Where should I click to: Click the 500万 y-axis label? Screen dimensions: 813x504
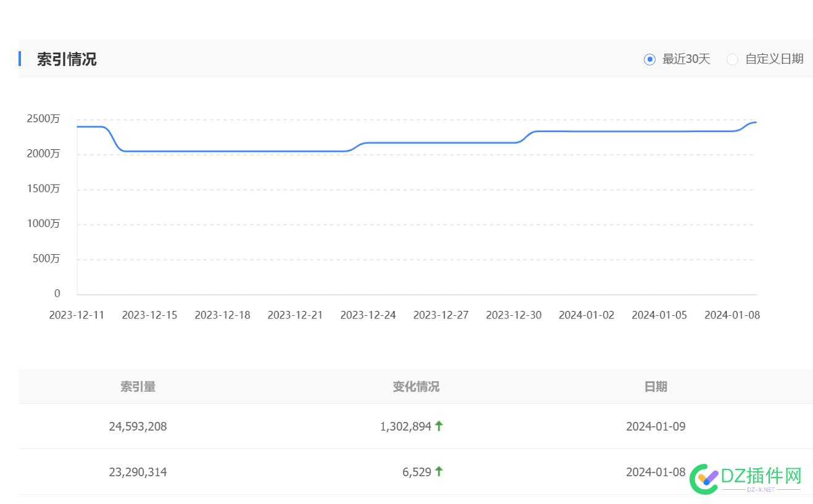click(46, 258)
